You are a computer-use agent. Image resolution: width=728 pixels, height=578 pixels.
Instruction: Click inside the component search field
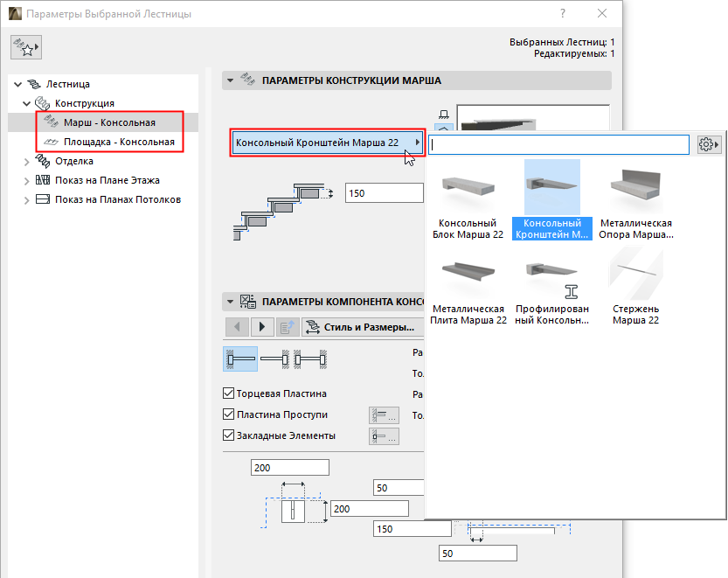pos(558,144)
